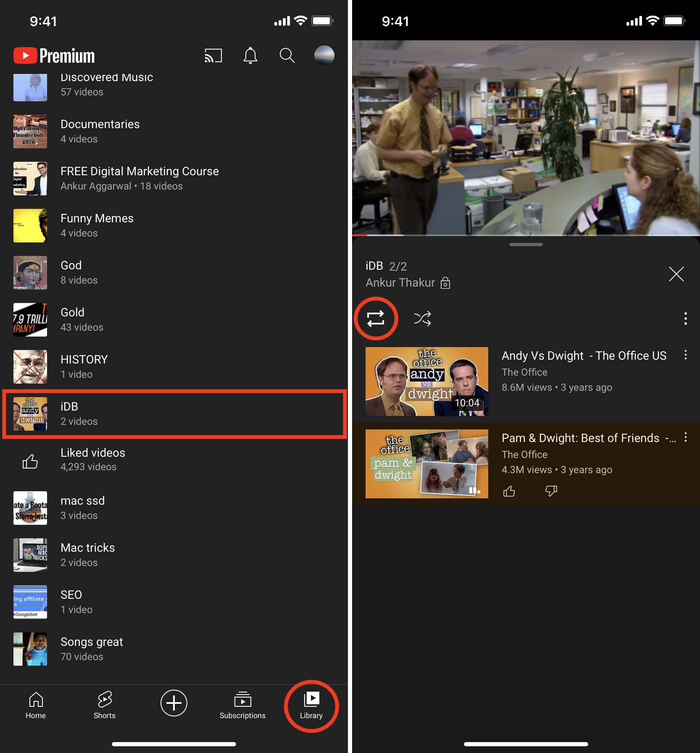Dislike the Pam & Dwight video
Screen dimensions: 700x753
tap(551, 491)
